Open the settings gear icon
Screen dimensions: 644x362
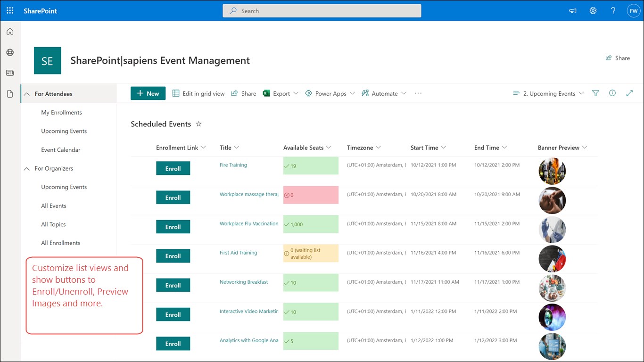593,11
